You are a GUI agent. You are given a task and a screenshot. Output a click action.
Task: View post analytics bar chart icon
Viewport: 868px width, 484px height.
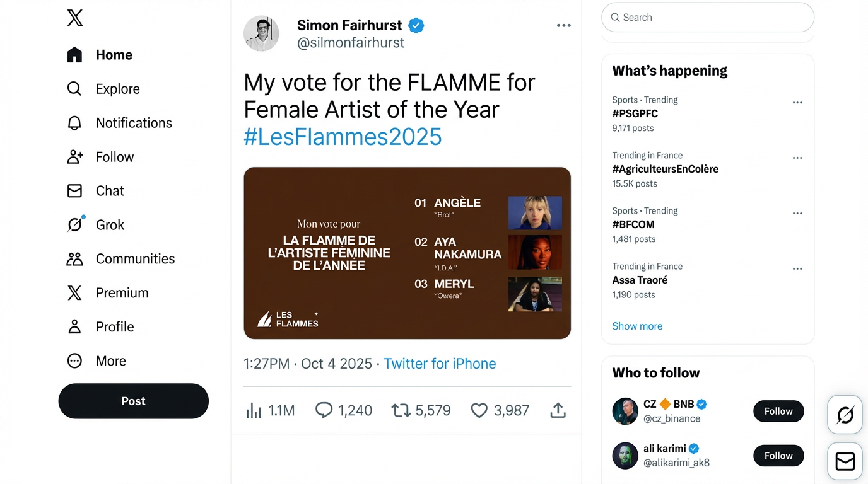pos(254,411)
